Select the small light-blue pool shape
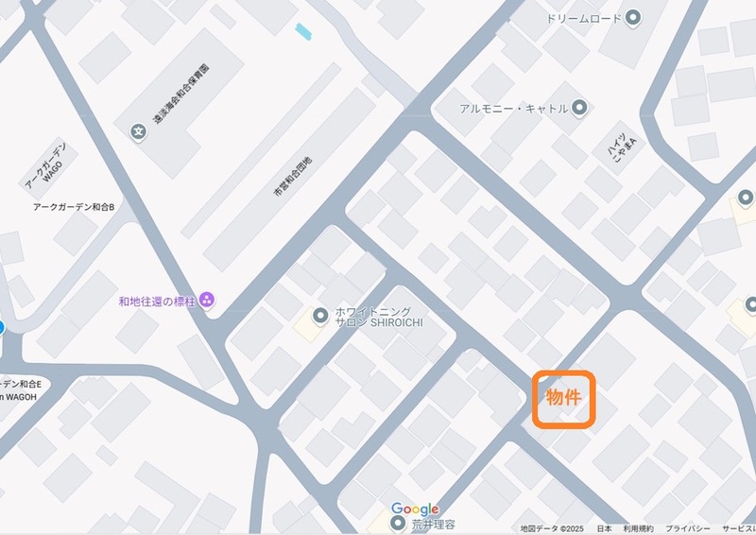The width and height of the screenshot is (756, 535). (303, 31)
